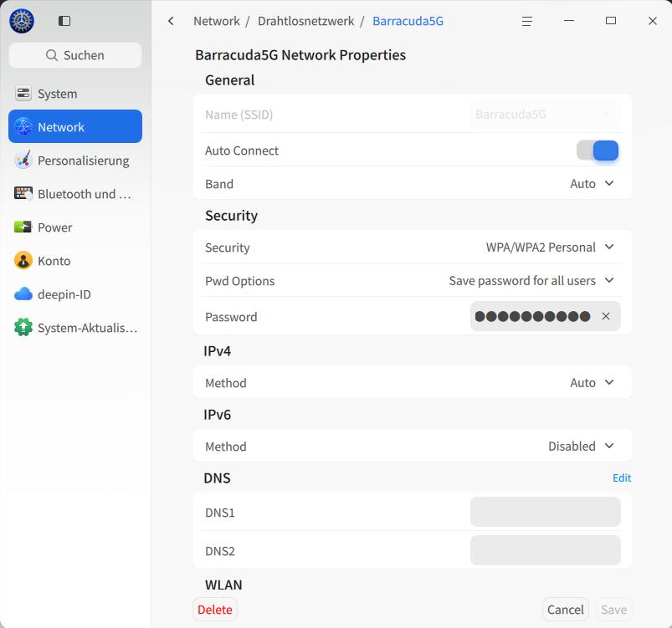Click the Konto user avatar icon
The height and width of the screenshot is (628, 672).
click(x=23, y=260)
